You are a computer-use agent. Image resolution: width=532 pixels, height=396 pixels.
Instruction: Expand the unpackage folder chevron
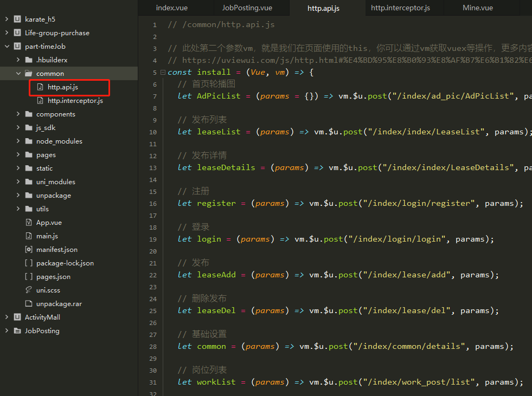tap(18, 195)
